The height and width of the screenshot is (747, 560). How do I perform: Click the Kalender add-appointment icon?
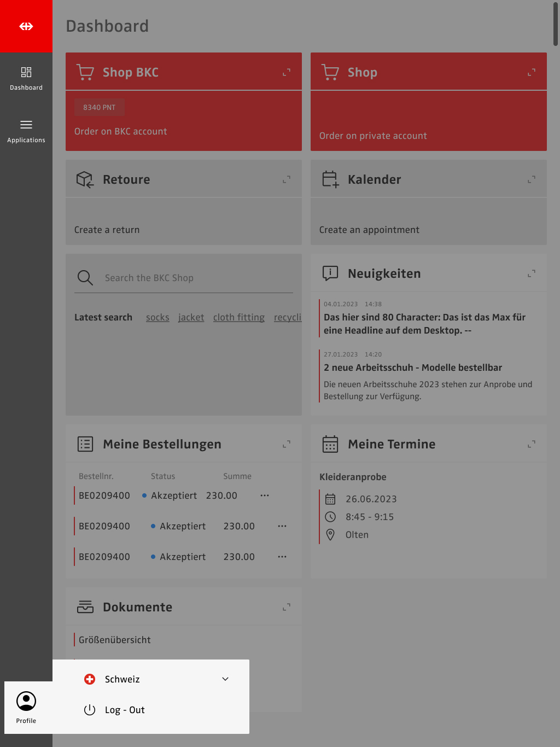(330, 179)
